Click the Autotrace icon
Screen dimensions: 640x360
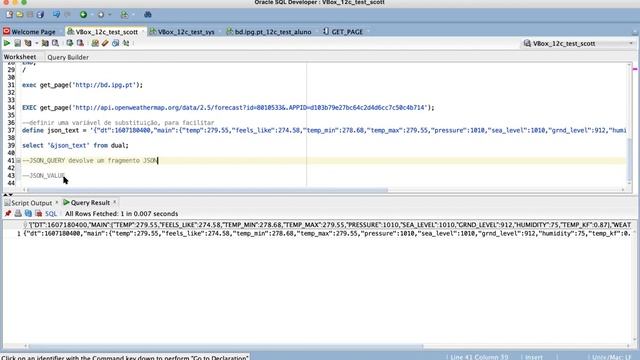tap(45, 43)
